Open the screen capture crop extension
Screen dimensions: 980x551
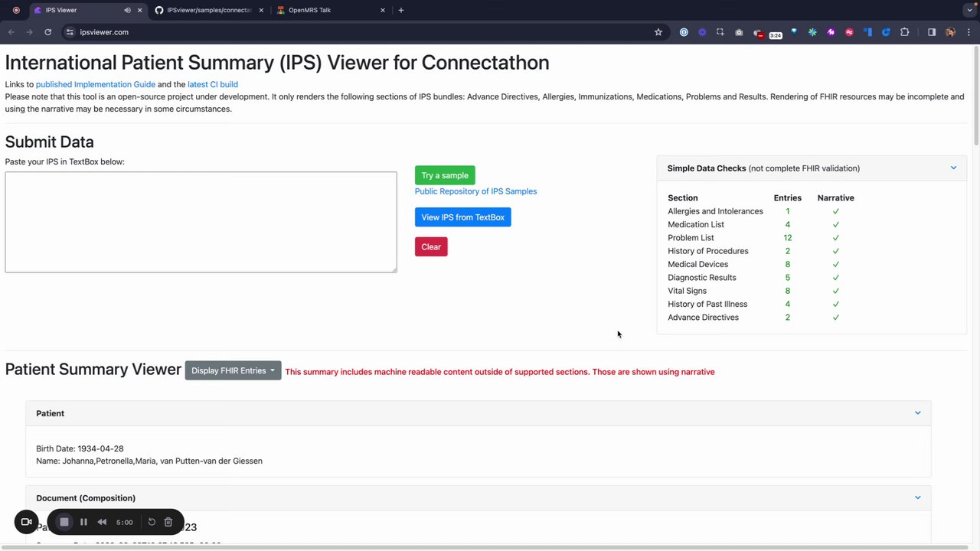tap(720, 32)
